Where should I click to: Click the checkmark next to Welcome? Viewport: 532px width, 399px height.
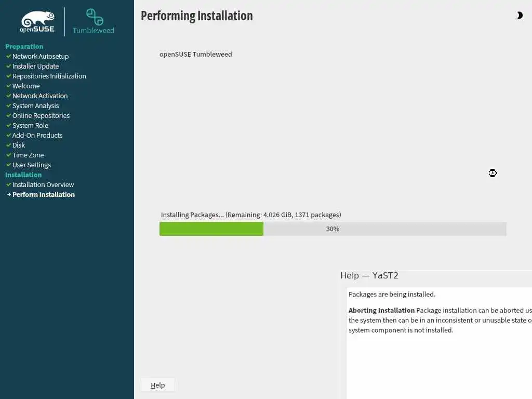[9, 86]
